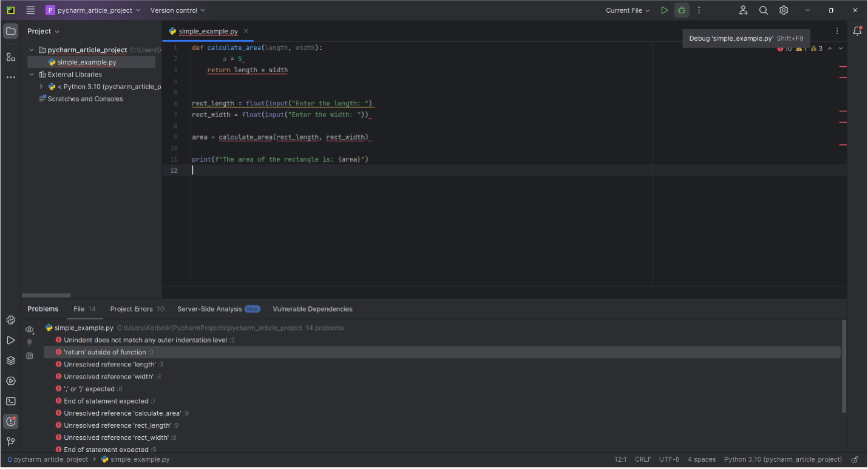Viewport: 868px width, 469px height.
Task: Toggle the Problems tool window icon
Action: coord(10,421)
